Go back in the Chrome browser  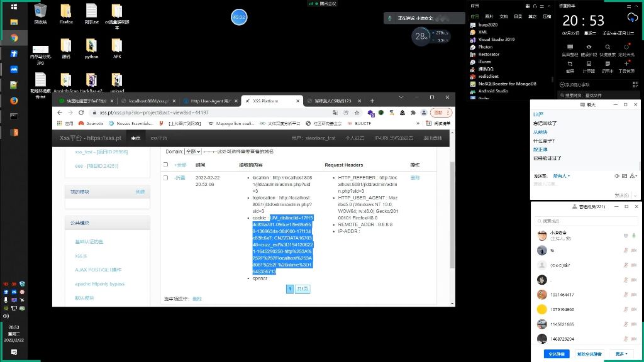[x=60, y=112]
